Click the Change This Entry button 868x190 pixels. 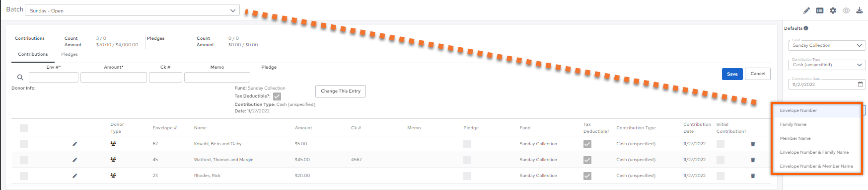click(341, 91)
